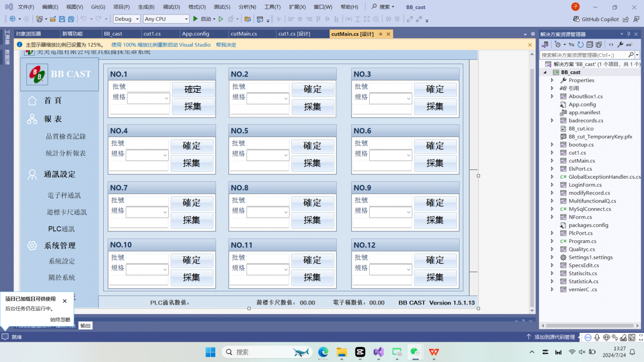The width and height of the screenshot is (644, 362).
Task: Collapse all items in Solution Explorer
Action: point(590,44)
